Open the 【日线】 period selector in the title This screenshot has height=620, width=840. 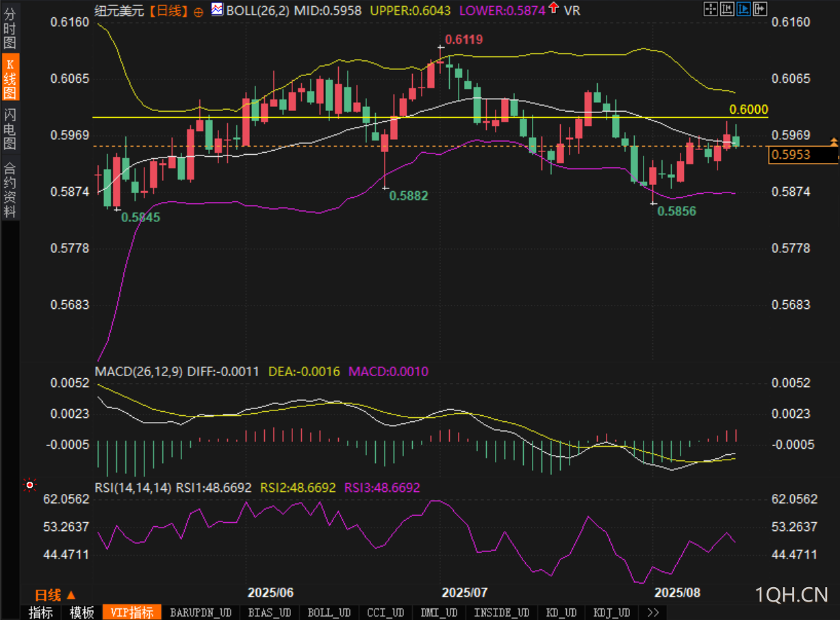[168, 10]
